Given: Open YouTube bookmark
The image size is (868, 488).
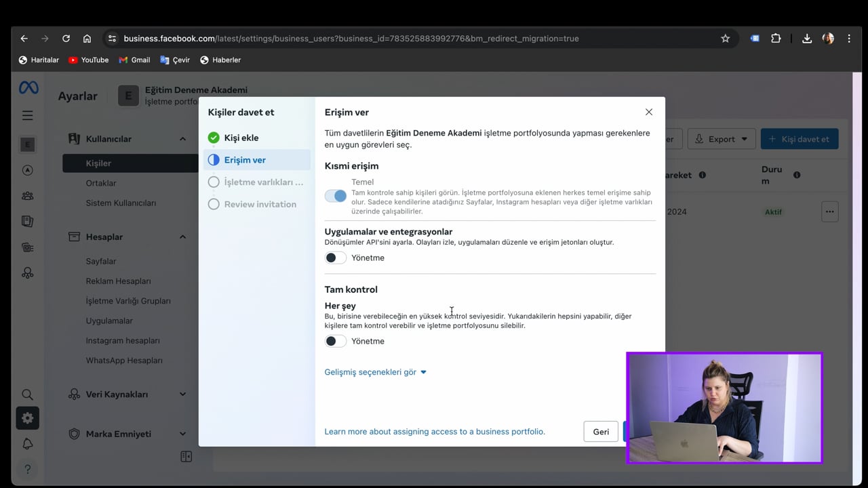Looking at the screenshot, I should 88,60.
